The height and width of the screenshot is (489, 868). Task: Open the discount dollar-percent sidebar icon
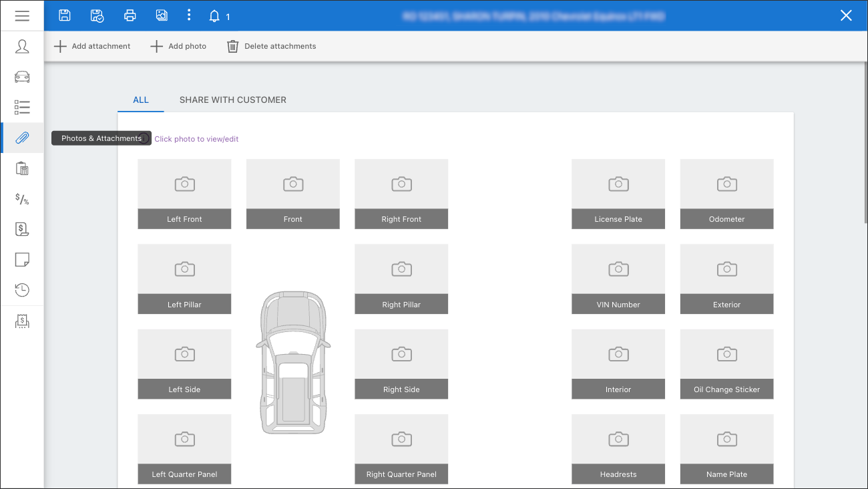coord(22,199)
